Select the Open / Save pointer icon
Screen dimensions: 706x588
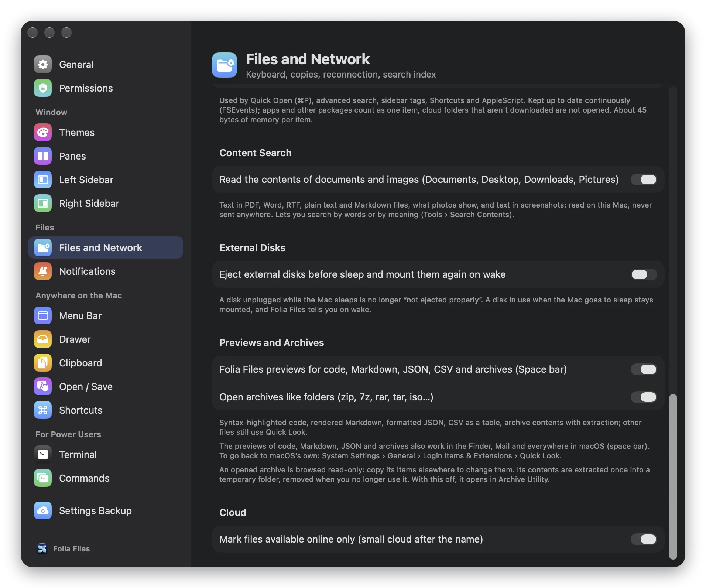coord(43,387)
